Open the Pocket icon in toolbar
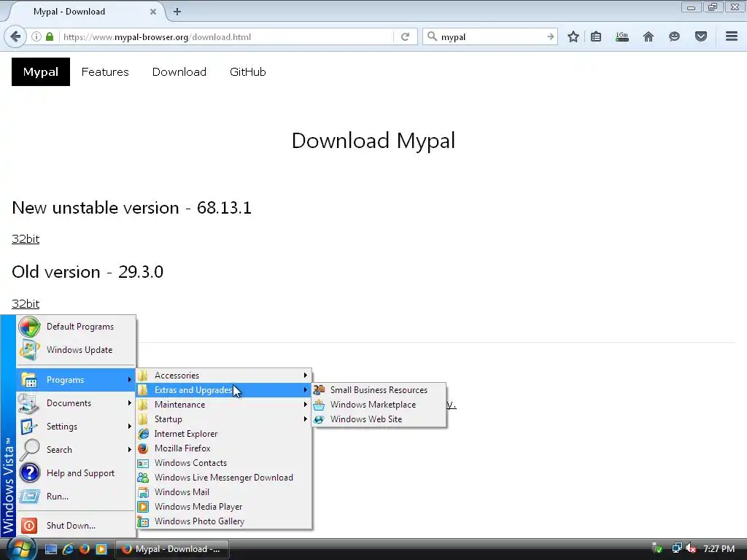Viewport: 747px width, 560px height. click(x=701, y=36)
